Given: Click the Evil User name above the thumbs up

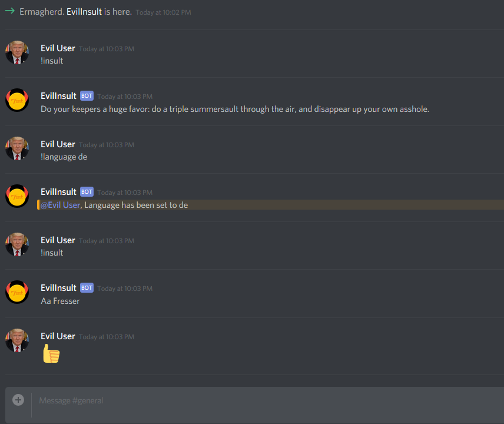Looking at the screenshot, I should tap(58, 336).
